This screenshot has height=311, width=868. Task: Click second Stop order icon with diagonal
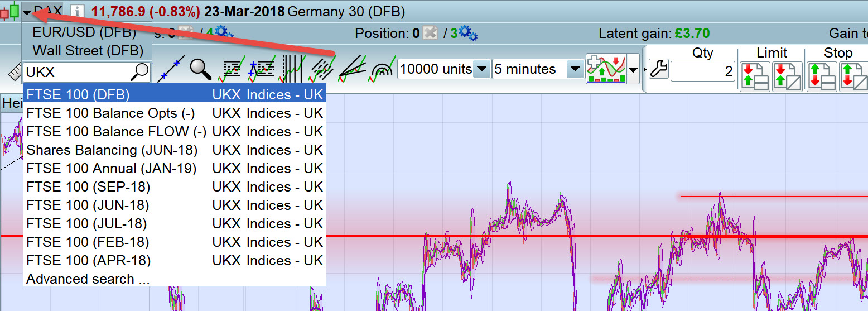tap(854, 76)
